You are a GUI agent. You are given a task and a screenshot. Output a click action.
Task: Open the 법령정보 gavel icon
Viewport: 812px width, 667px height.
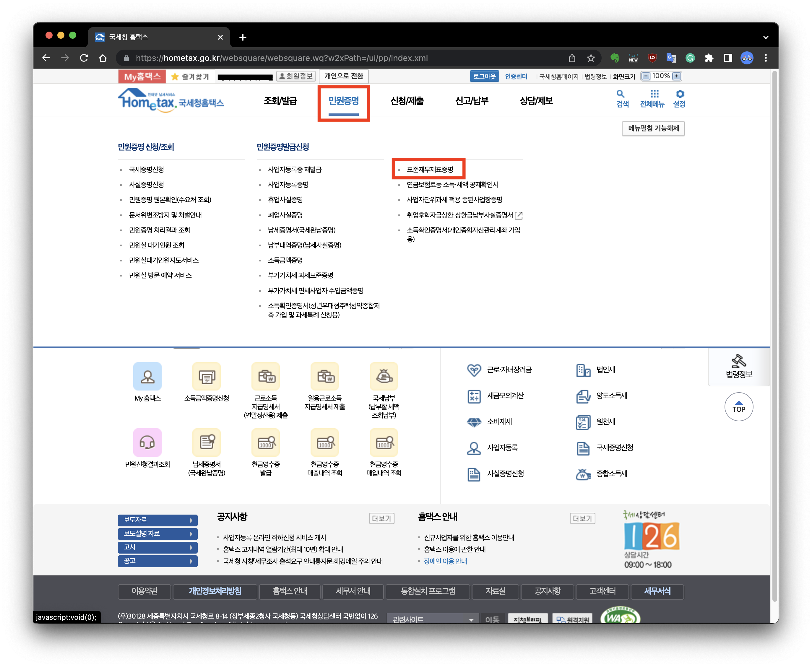tap(739, 361)
